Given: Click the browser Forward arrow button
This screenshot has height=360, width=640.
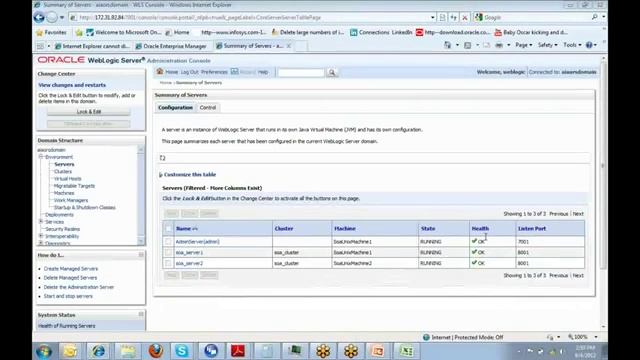Looking at the screenshot, I should 52,18.
